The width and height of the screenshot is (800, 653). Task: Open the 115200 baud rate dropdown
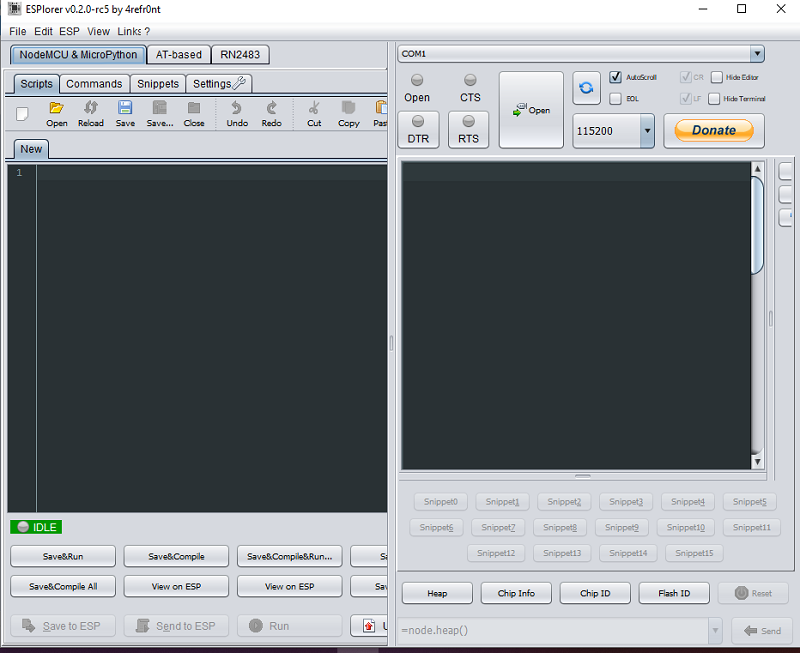coord(647,130)
